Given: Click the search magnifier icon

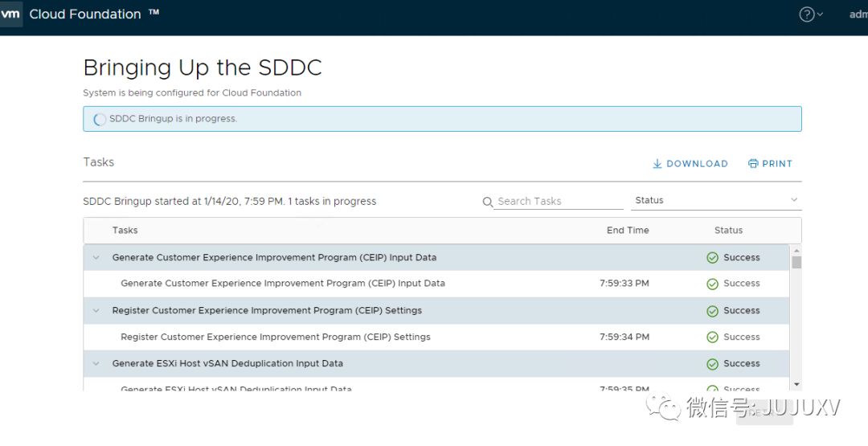Looking at the screenshot, I should (x=488, y=202).
